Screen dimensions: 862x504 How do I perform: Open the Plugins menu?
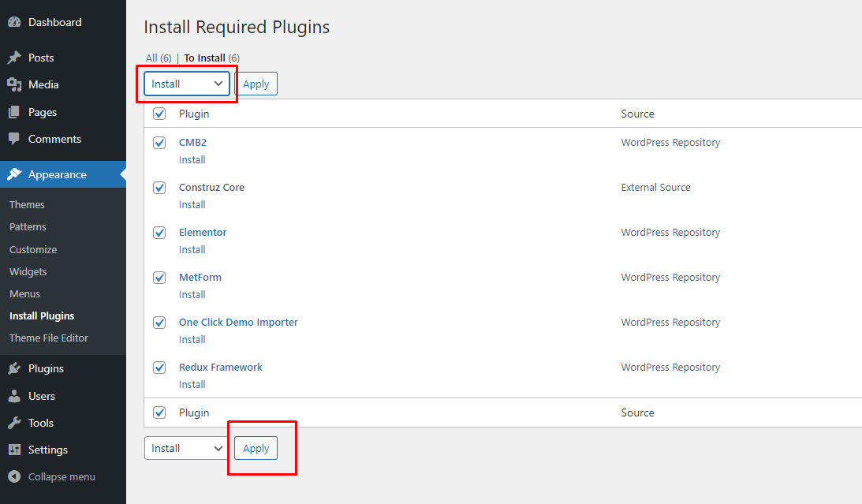[47, 368]
